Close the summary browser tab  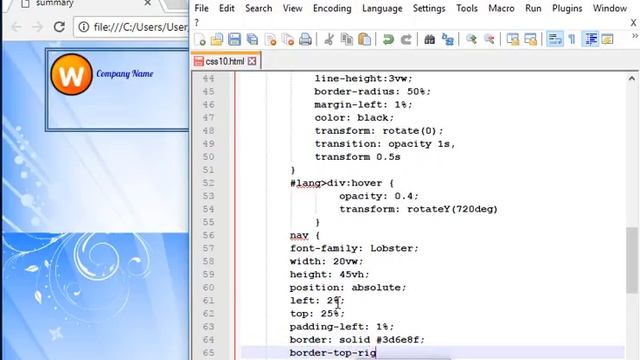[x=148, y=3]
